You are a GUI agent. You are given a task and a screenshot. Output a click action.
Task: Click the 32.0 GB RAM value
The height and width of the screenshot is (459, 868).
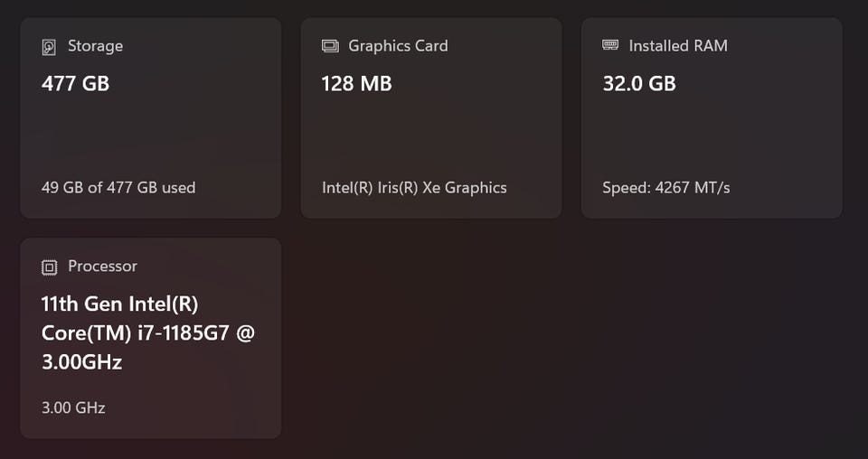(639, 84)
